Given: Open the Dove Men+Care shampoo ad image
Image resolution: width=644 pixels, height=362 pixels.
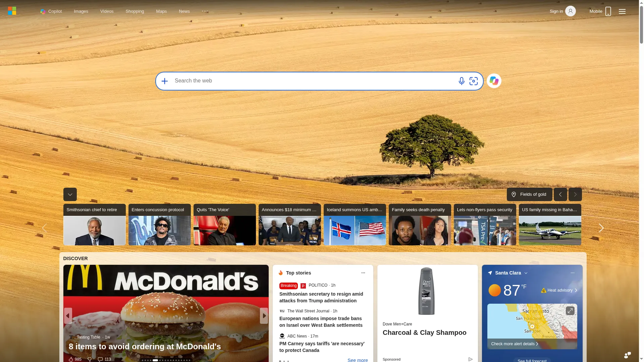Looking at the screenshot, I should click(x=427, y=291).
